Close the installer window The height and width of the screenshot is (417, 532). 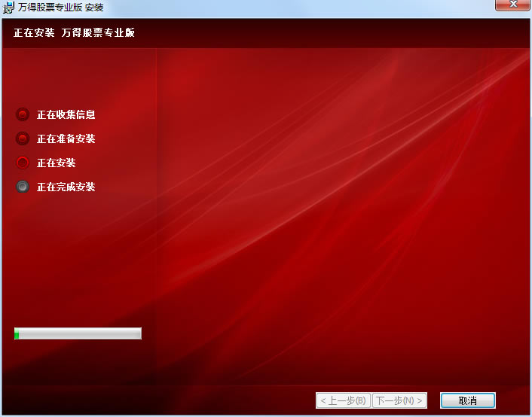pyautogui.click(x=513, y=5)
